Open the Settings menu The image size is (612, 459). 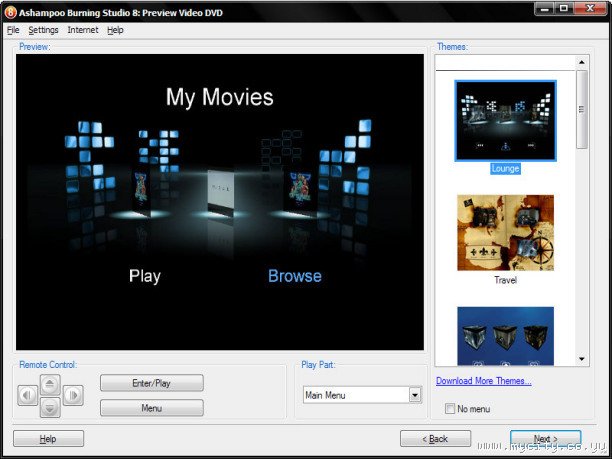click(x=43, y=30)
